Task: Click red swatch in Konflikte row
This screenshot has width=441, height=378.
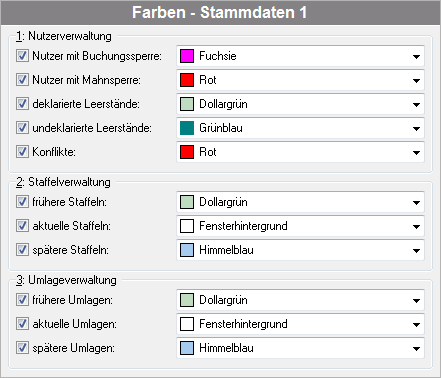Action: (x=187, y=152)
